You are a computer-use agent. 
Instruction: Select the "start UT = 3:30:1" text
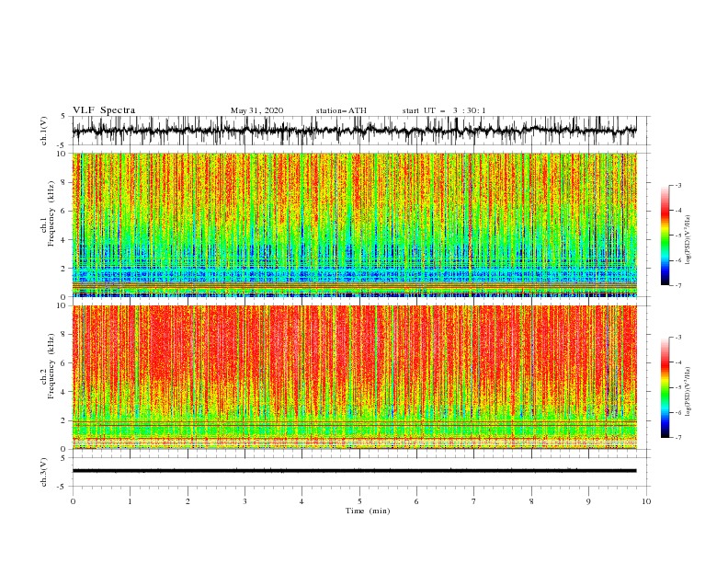(444, 110)
